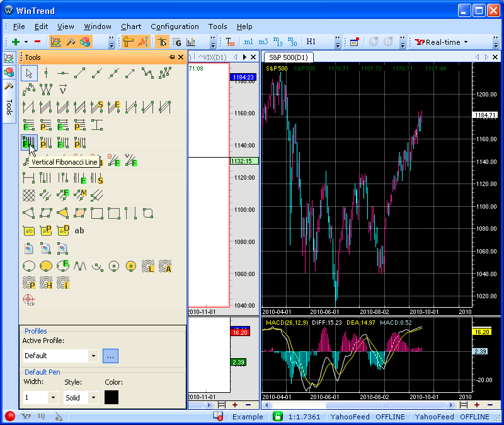Switch to the H1 timeframe
Viewport: 504px width, 425px height.
pyautogui.click(x=311, y=42)
